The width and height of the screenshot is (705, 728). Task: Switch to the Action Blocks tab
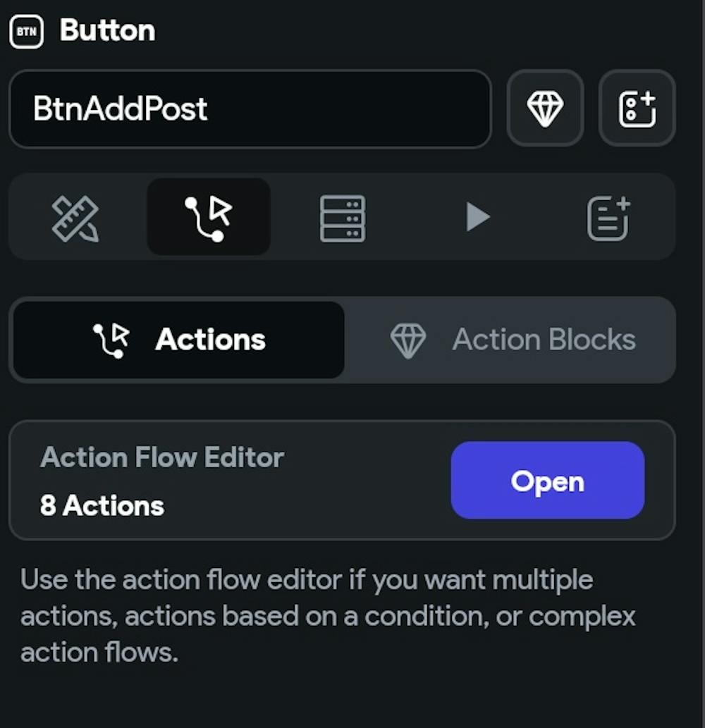click(x=510, y=340)
